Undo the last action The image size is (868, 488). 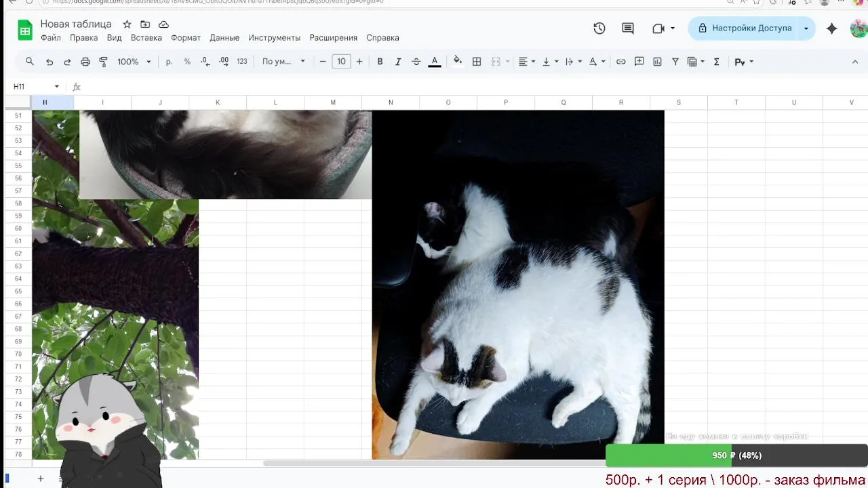(50, 62)
